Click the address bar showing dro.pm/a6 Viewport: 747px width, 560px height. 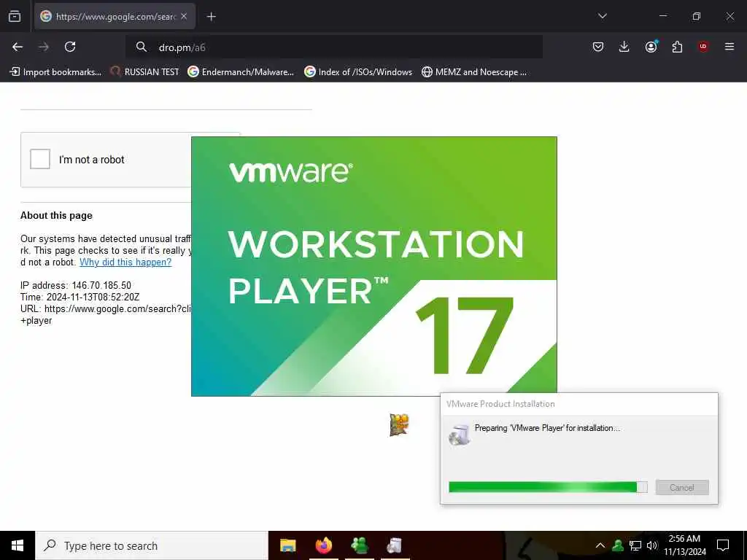[334, 47]
